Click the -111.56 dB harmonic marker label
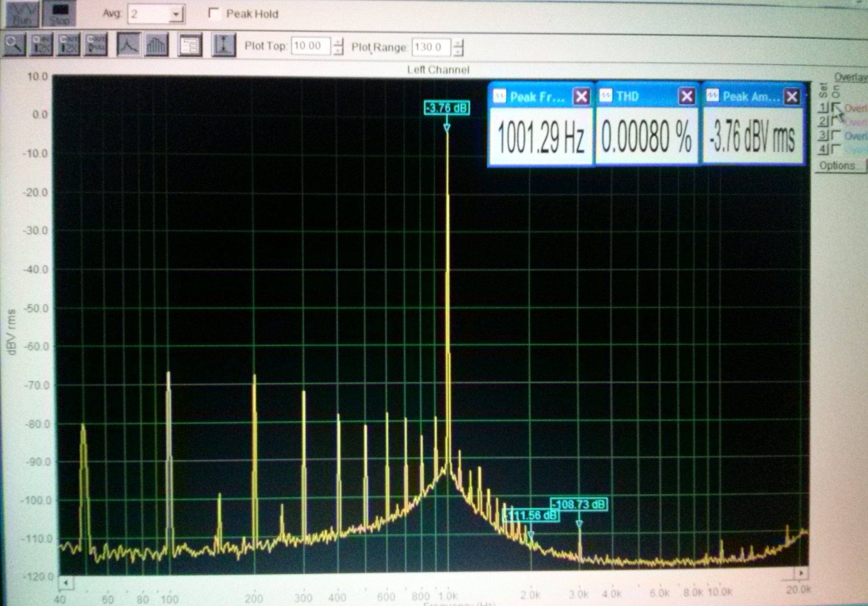The width and height of the screenshot is (868, 606). (531, 515)
